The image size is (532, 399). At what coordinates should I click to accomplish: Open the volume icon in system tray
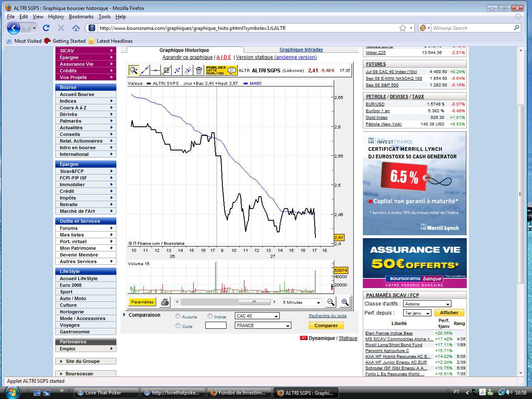point(510,392)
